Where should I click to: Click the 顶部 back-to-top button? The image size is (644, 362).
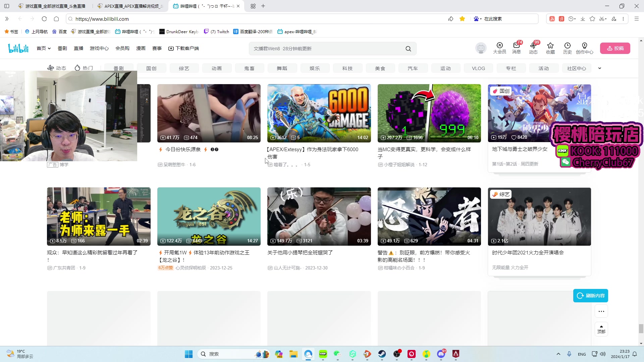point(601,329)
